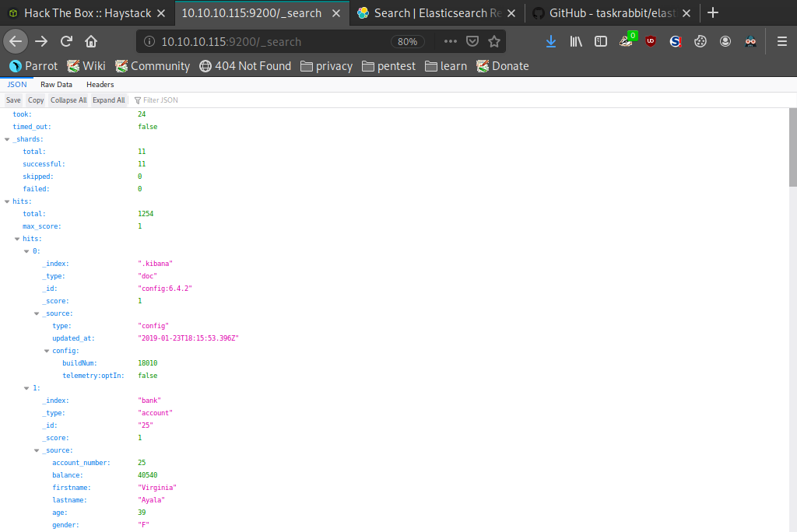Switch to Headers tab
This screenshot has height=532, width=797.
[100, 84]
